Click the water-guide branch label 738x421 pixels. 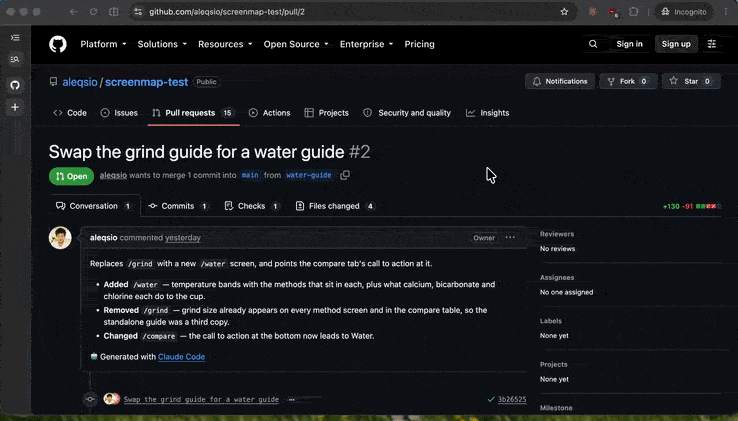[309, 175]
